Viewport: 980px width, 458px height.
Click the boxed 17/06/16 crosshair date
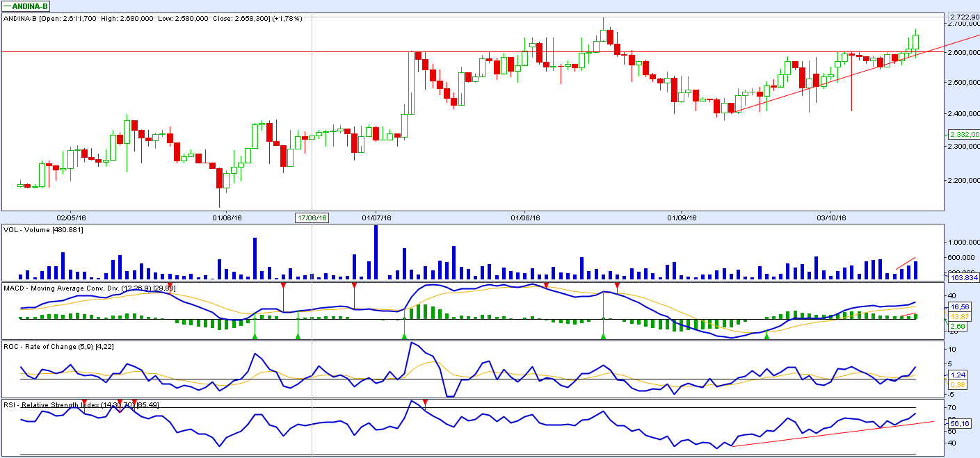point(312,218)
